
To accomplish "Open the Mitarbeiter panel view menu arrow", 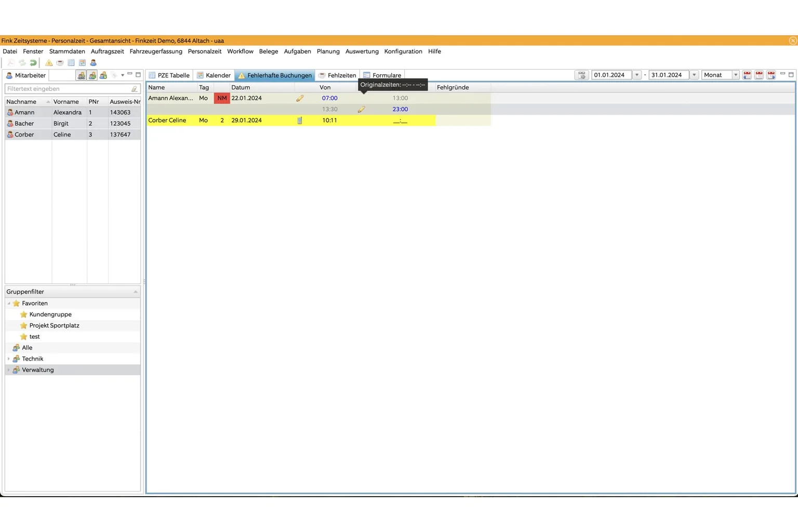I will click(123, 75).
